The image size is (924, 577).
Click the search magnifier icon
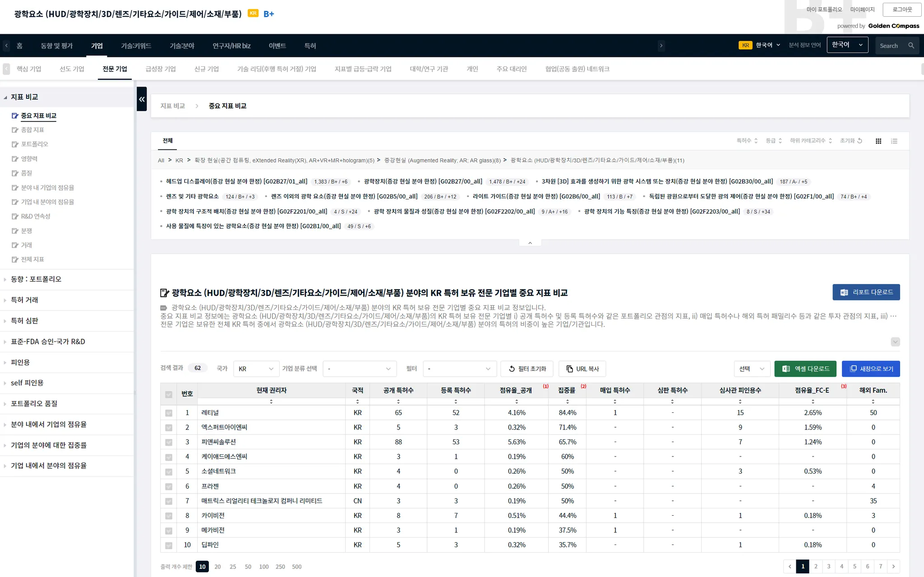(911, 46)
